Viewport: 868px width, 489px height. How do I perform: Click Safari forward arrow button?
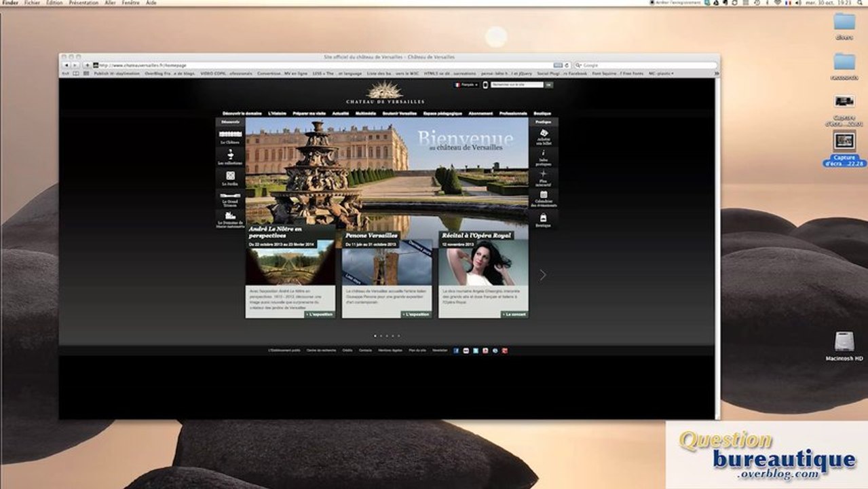coord(75,65)
